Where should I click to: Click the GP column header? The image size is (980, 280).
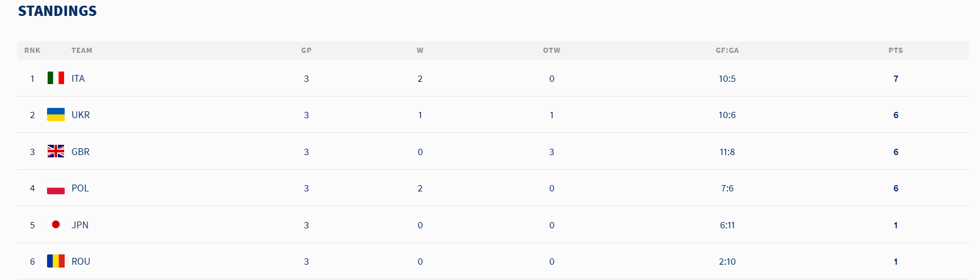[x=306, y=51]
